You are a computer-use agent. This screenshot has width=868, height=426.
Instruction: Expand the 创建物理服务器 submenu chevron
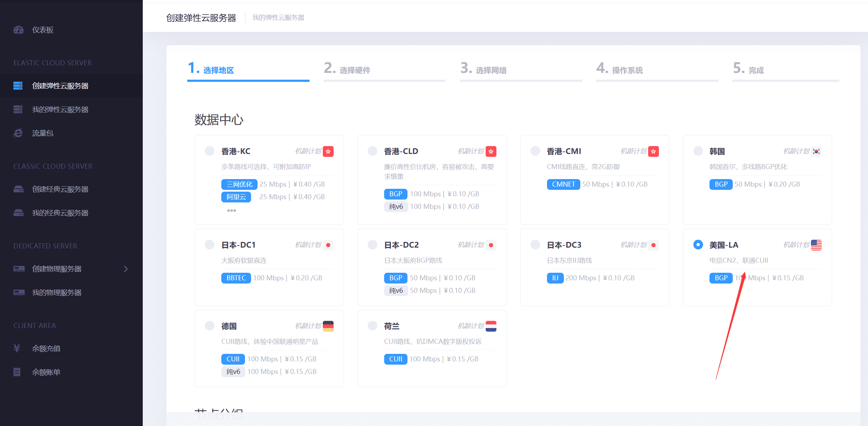(126, 269)
